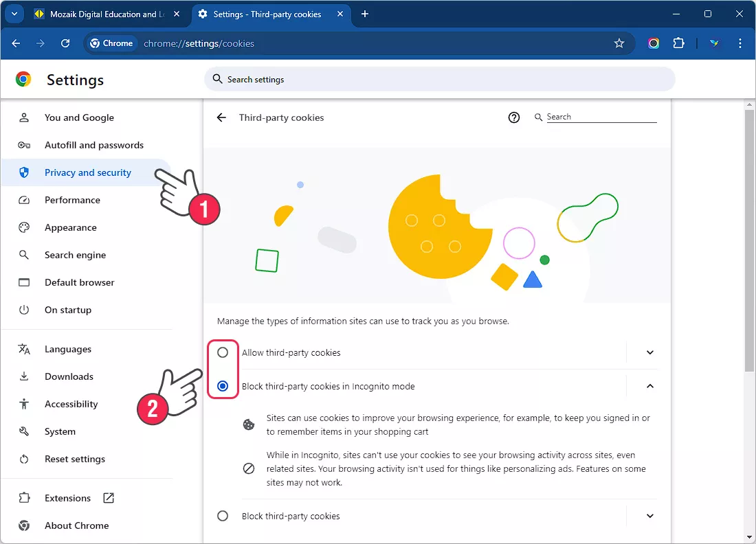Go to About Chrome page
The width and height of the screenshot is (756, 544).
(x=76, y=525)
